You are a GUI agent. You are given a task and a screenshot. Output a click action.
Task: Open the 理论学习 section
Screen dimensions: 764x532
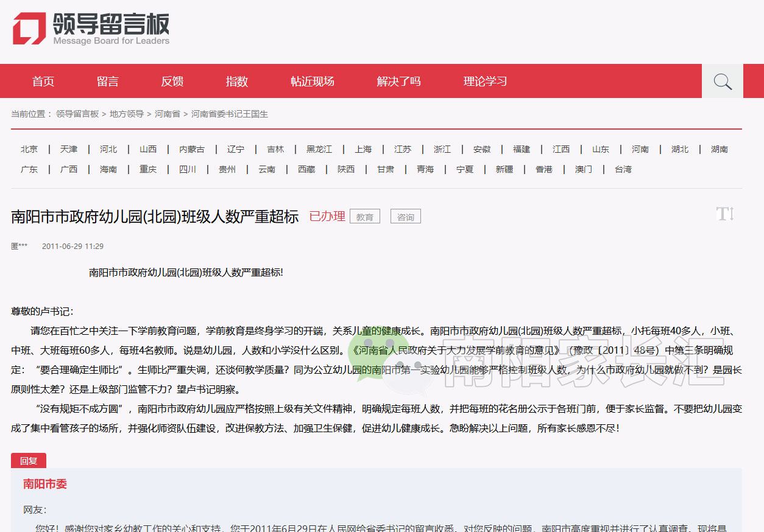tap(484, 80)
